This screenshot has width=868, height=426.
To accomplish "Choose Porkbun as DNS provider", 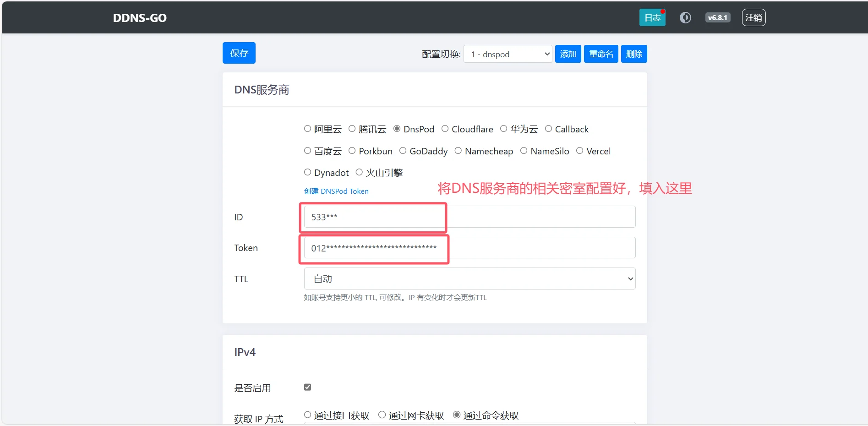I will coord(352,151).
